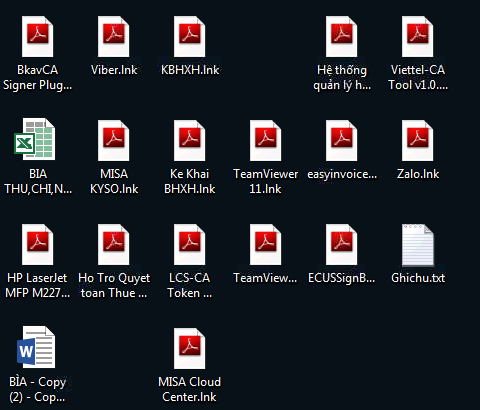Click the "Viber.lnk" file name label
Image resolution: width=480 pixels, height=410 pixels.
(114, 70)
